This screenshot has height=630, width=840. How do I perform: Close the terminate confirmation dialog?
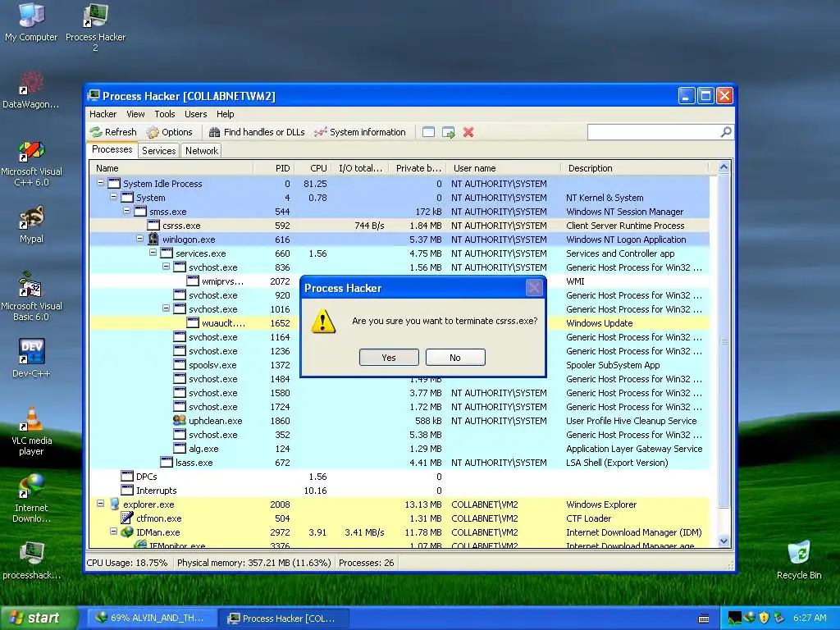pyautogui.click(x=534, y=288)
